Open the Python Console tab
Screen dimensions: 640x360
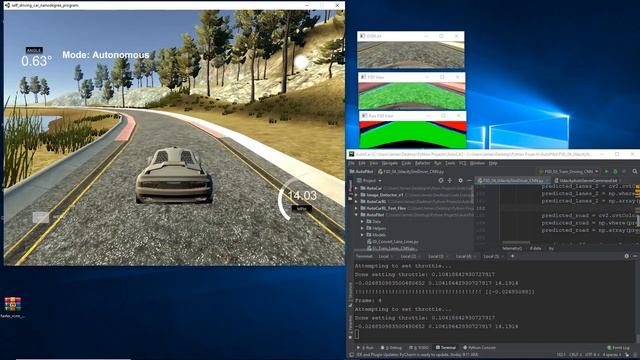[x=480, y=348]
